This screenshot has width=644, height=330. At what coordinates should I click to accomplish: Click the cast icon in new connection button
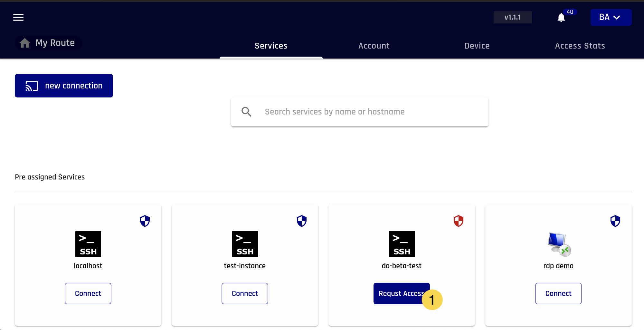click(x=31, y=86)
